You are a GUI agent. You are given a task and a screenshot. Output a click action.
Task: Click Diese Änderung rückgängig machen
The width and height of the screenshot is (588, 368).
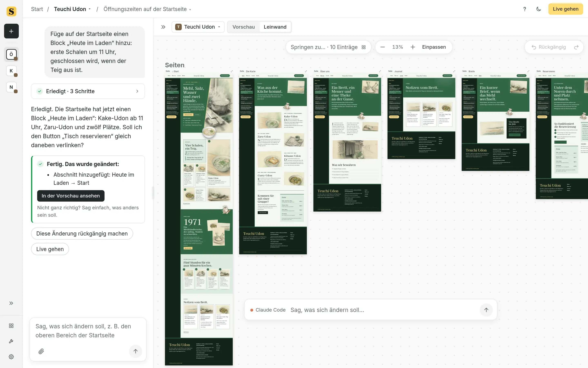[82, 233]
